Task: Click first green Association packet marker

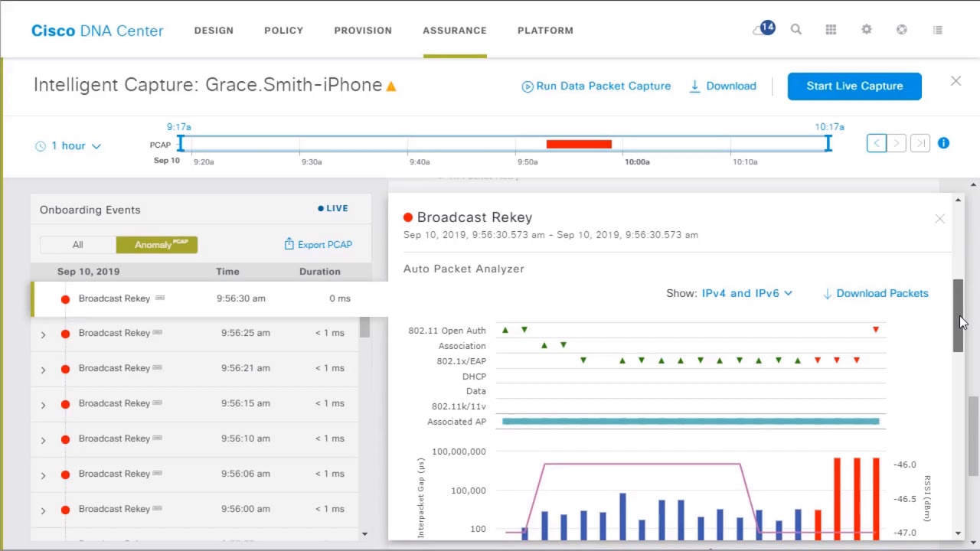Action: 544,345
